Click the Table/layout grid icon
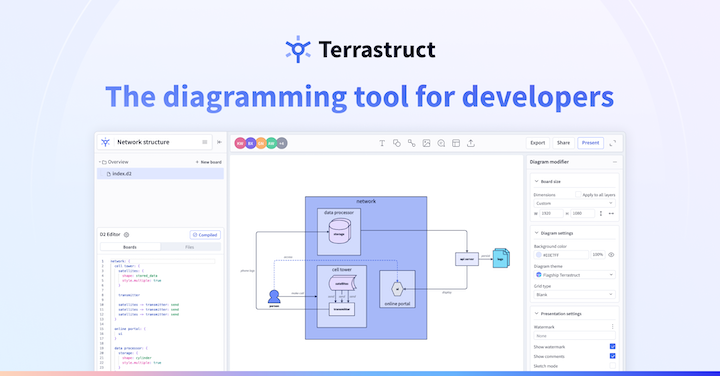Viewport: 720px width, 376px height. (x=456, y=143)
